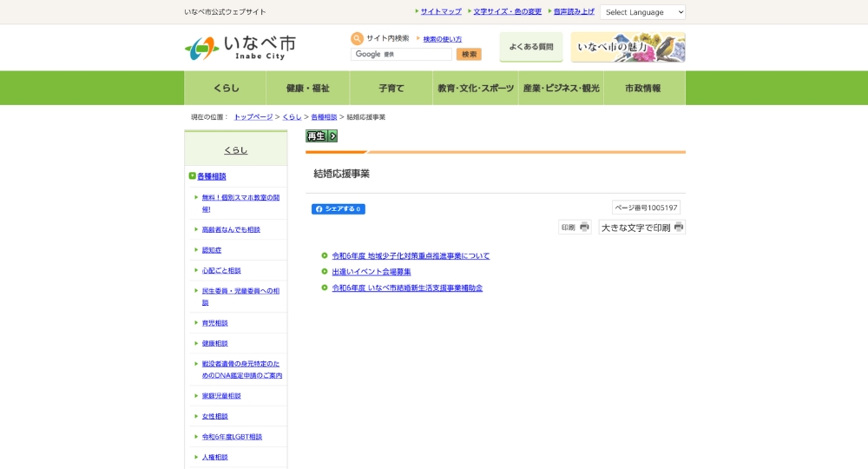
Task: Open the よくある質問 button
Action: [x=531, y=47]
